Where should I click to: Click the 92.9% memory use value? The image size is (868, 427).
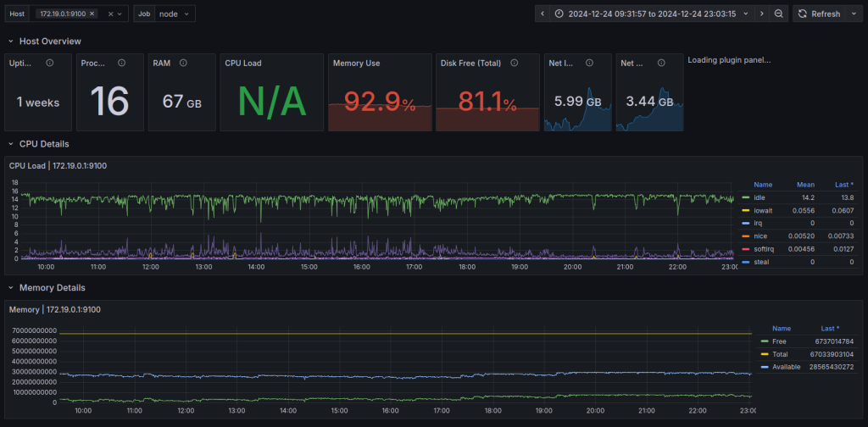[x=380, y=102]
